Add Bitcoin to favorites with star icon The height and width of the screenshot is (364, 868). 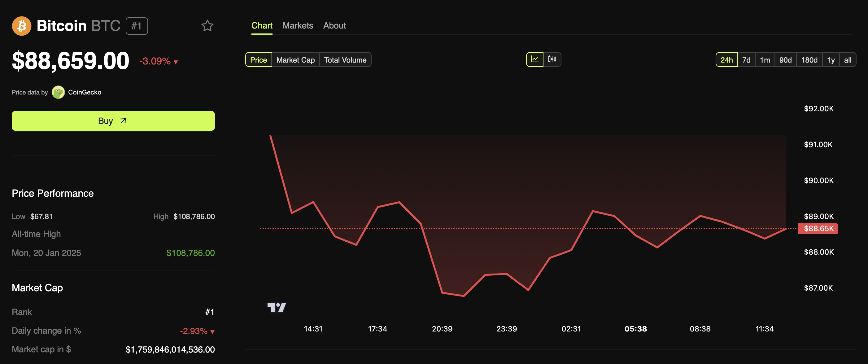[x=207, y=26]
